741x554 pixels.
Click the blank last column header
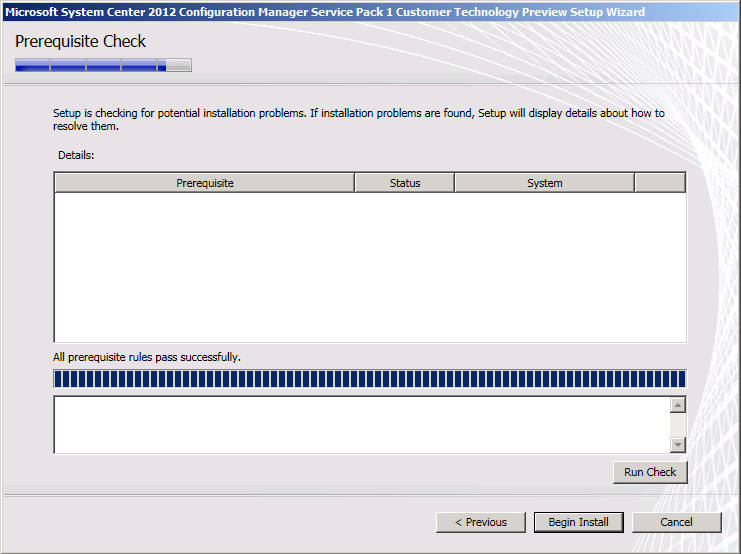660,183
